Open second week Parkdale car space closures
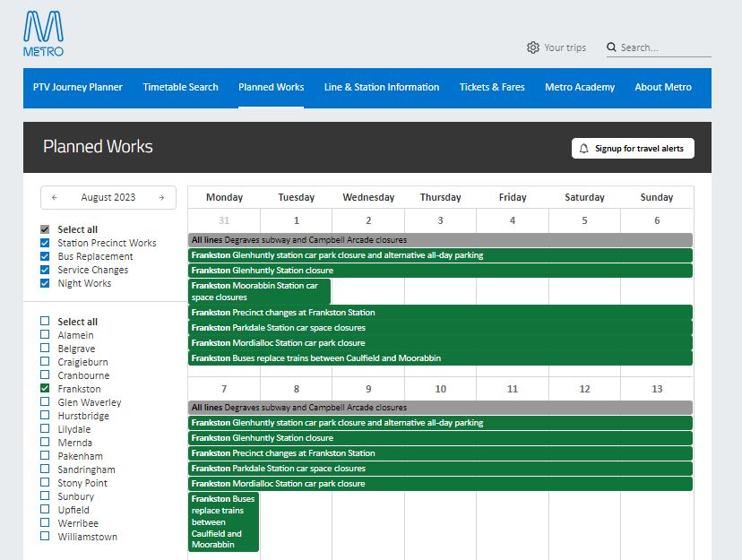The height and width of the screenshot is (560, 742). point(440,469)
